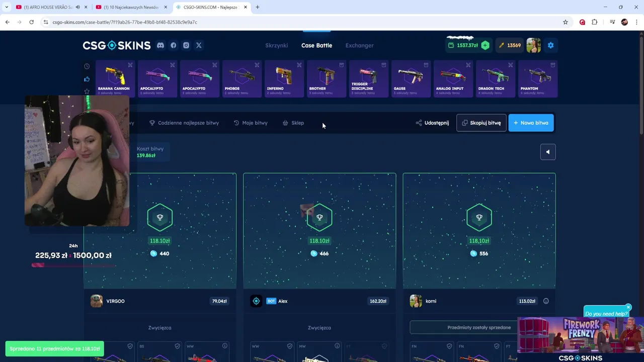
Task: Click BOT Alex's trophy hexagon icon
Action: [x=319, y=217]
